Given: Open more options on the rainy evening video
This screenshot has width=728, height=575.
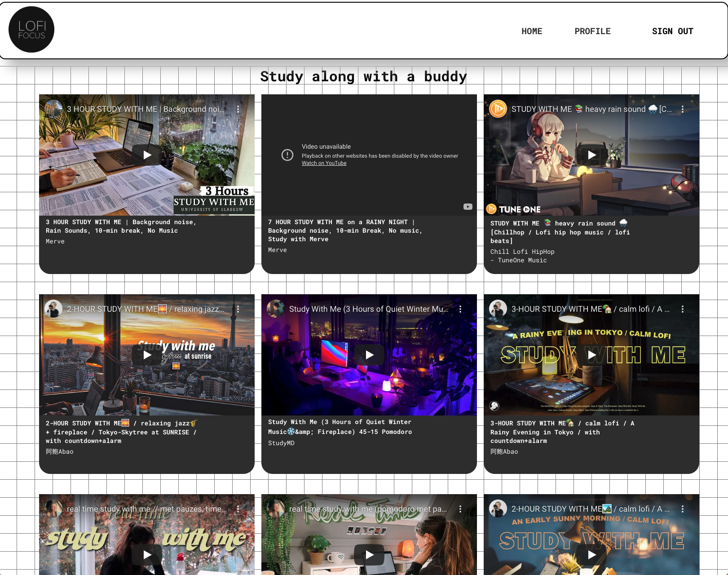Looking at the screenshot, I should (683, 309).
